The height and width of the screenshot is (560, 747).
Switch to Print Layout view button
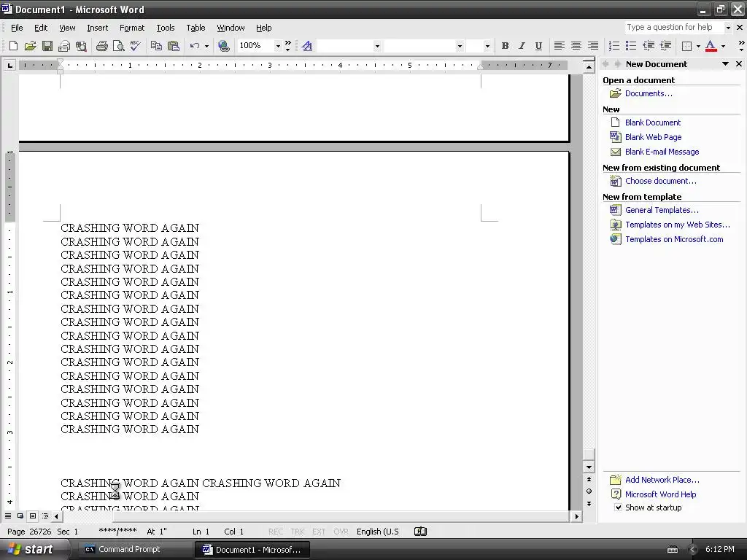(x=33, y=516)
